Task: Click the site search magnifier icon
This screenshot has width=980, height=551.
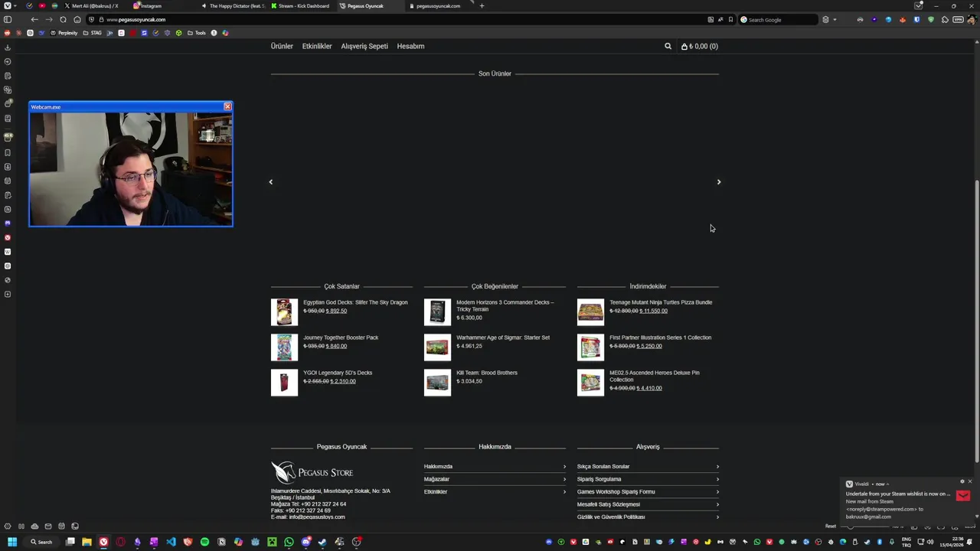Action: tap(668, 47)
